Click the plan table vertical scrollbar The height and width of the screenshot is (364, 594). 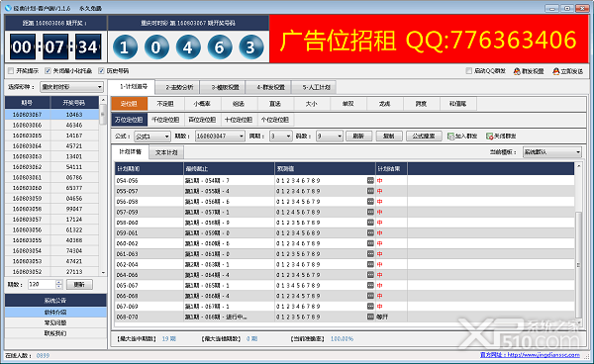point(578,265)
